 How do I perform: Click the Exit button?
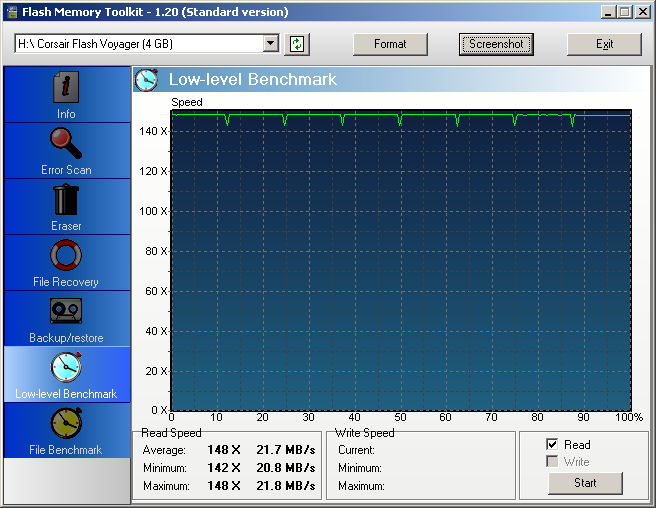click(x=604, y=44)
